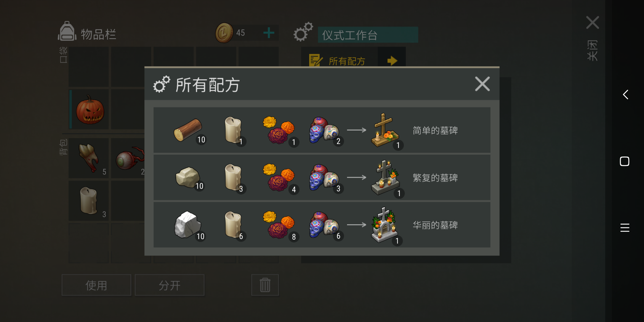Image resolution: width=644 pixels, height=322 pixels.
Task: Expand 所有配方 with the yellow arrow
Action: coord(392,61)
